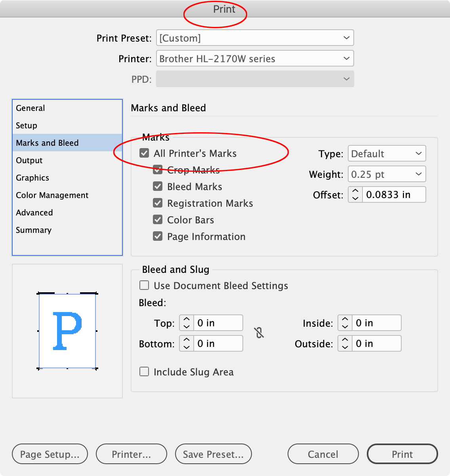The height and width of the screenshot is (476, 450).
Task: Open the Print Preset dropdown
Action: 255,38
